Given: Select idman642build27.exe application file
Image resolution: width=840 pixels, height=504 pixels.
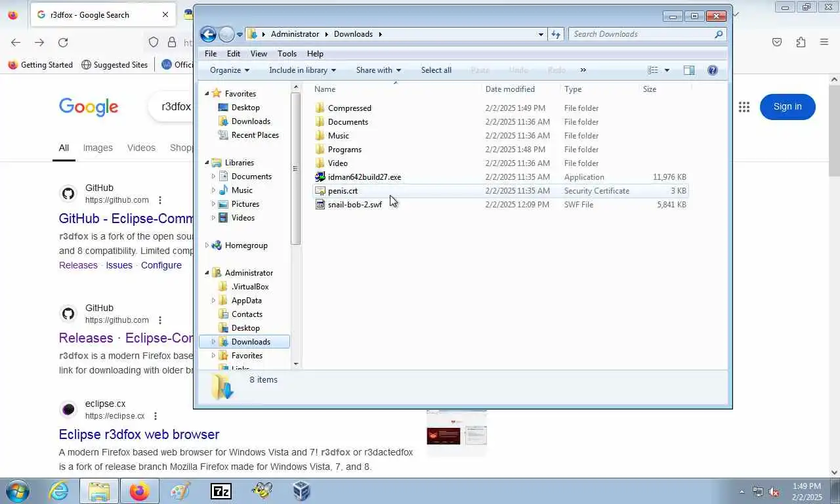Looking at the screenshot, I should pyautogui.click(x=364, y=177).
